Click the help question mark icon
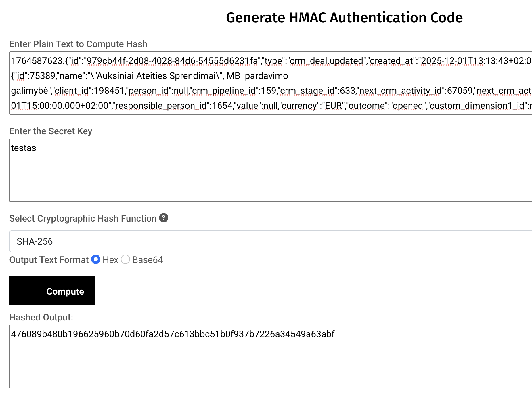The image size is (532, 397). [163, 218]
